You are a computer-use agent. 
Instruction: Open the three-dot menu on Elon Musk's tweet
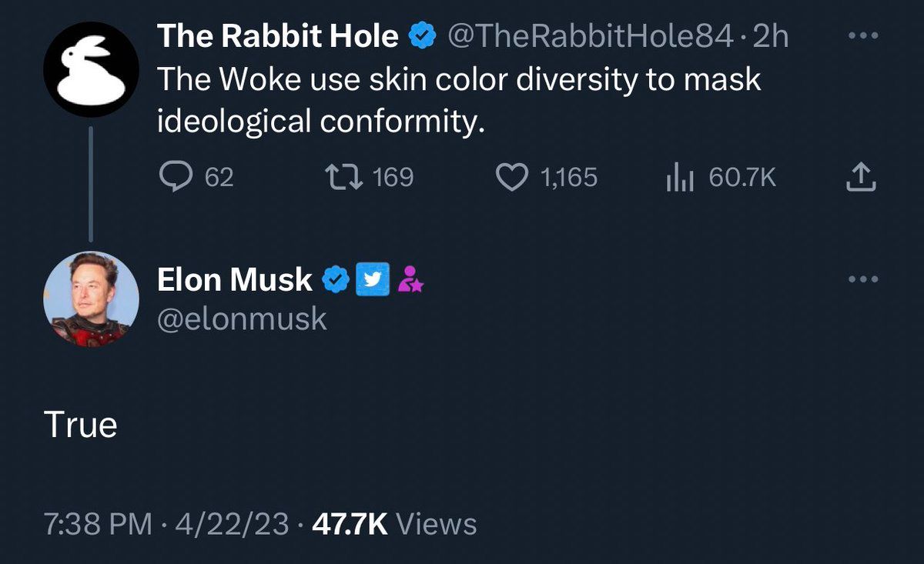coord(862,279)
